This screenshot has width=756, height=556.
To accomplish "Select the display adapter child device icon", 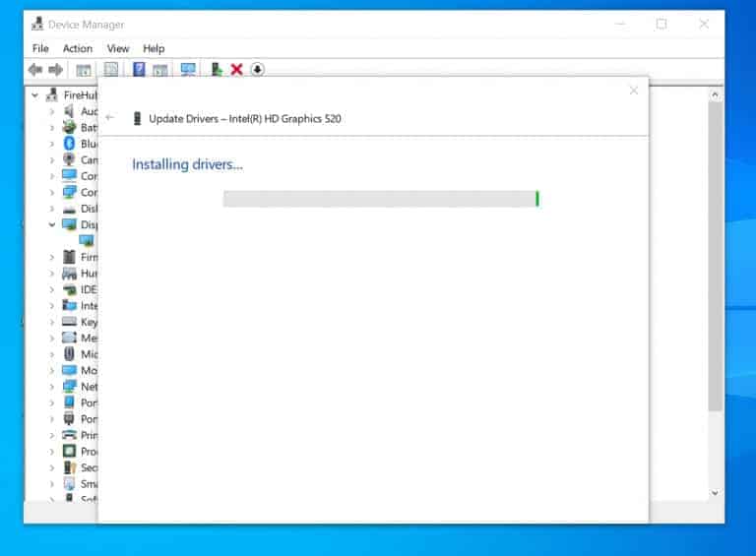I will tap(87, 240).
